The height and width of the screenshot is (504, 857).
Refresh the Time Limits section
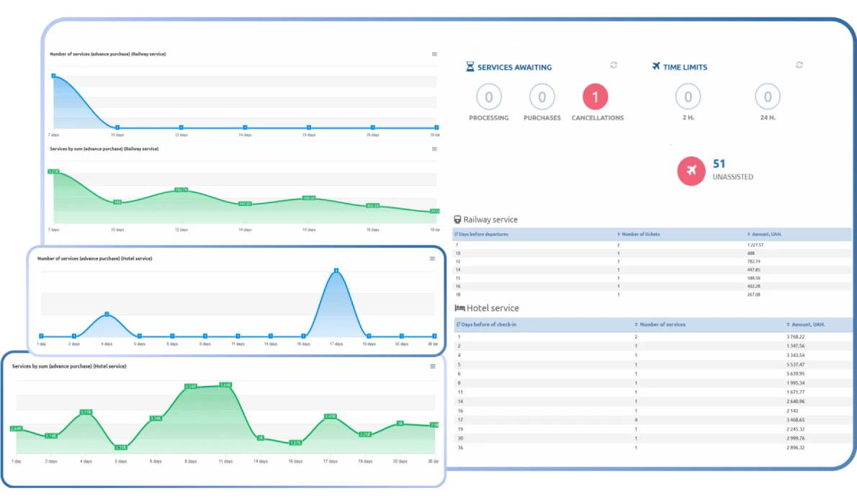point(799,66)
